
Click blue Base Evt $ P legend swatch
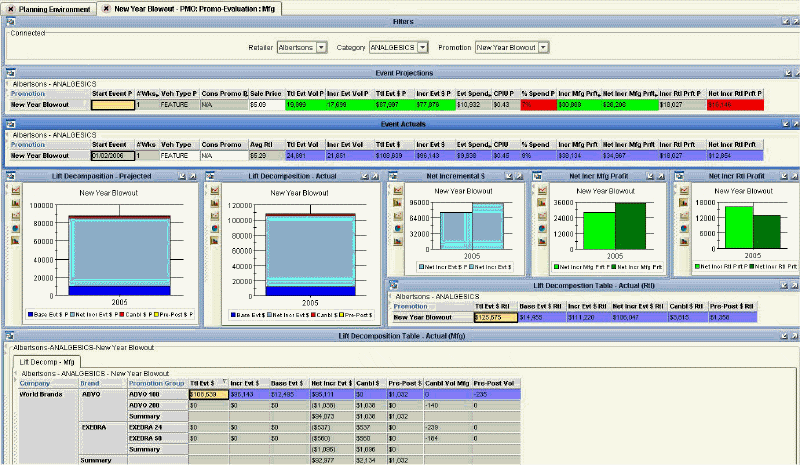coord(31,314)
